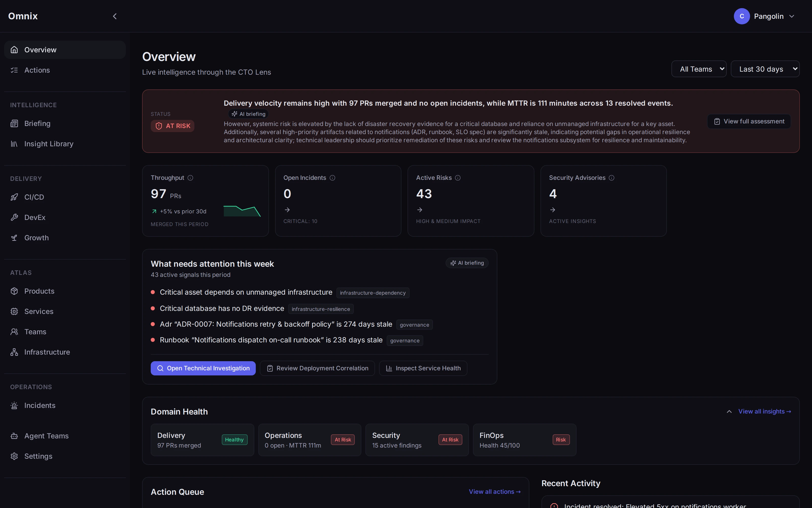Click the infrastructure-resilience tag
This screenshot has width=812, height=508.
tap(321, 309)
